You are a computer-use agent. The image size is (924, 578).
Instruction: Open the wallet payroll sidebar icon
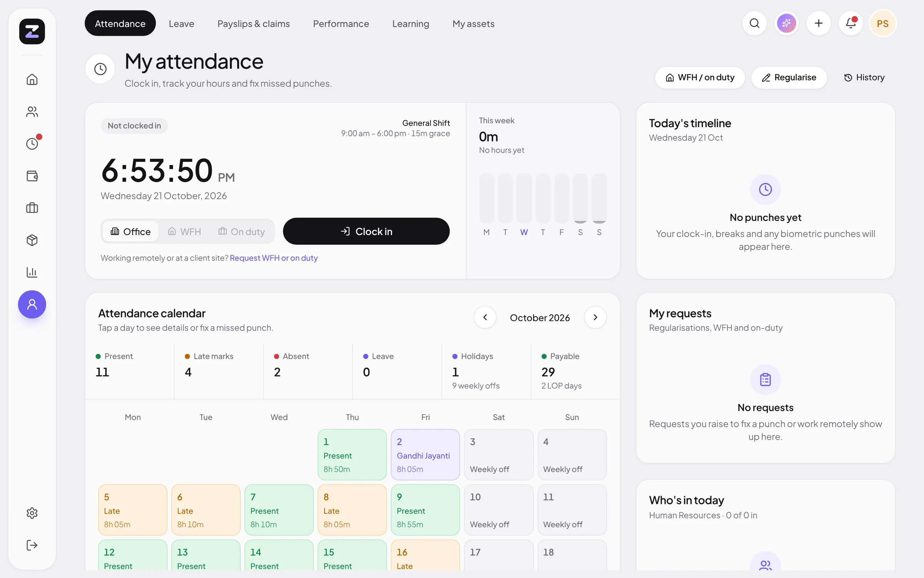(x=32, y=176)
